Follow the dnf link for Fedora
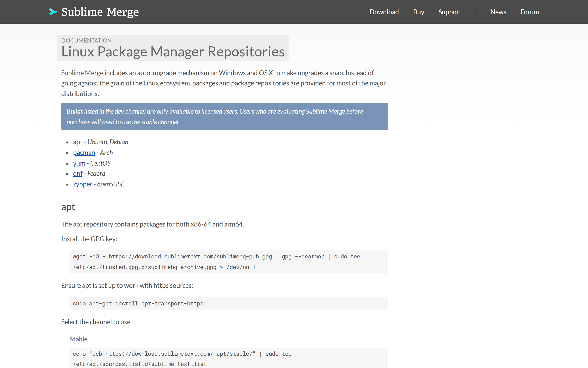 coord(78,174)
